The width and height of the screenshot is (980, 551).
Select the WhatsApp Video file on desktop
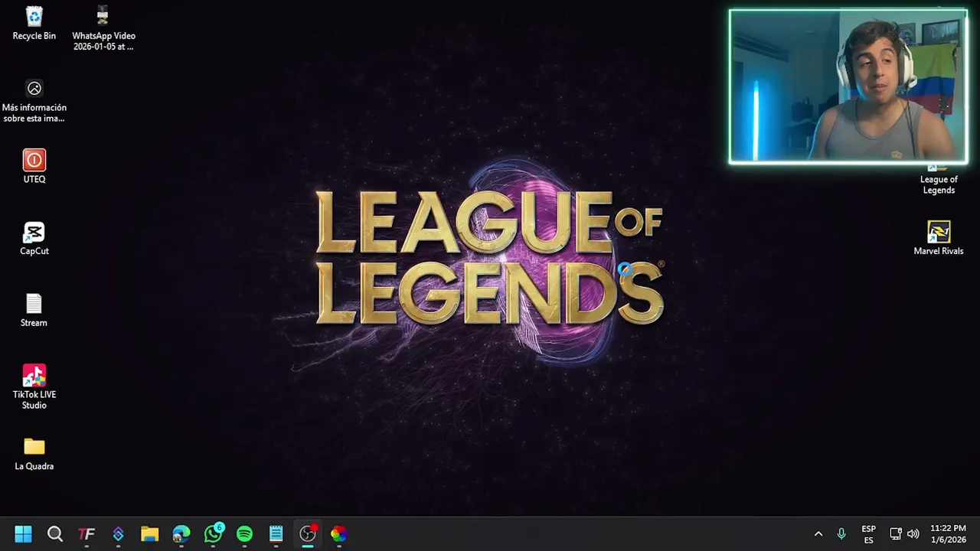pyautogui.click(x=103, y=28)
